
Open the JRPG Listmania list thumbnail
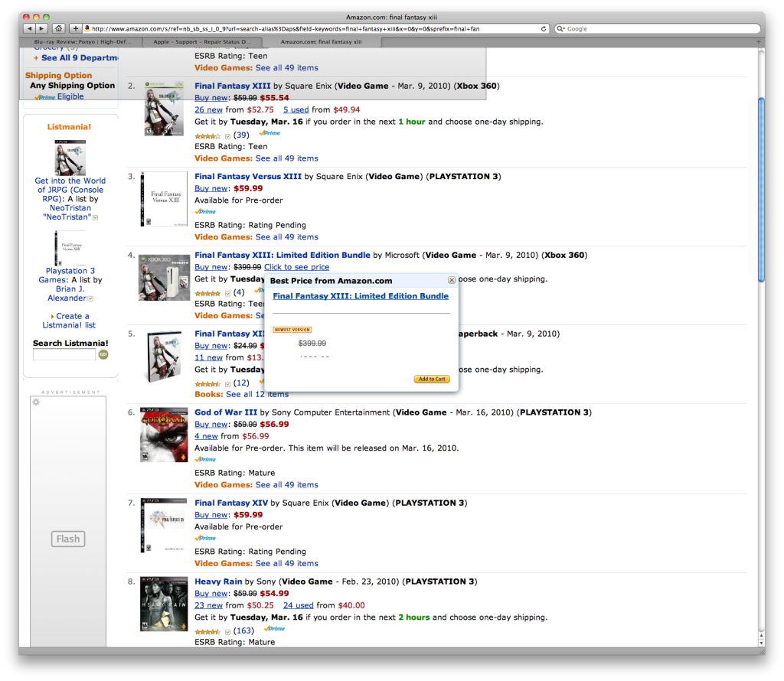pos(70,158)
